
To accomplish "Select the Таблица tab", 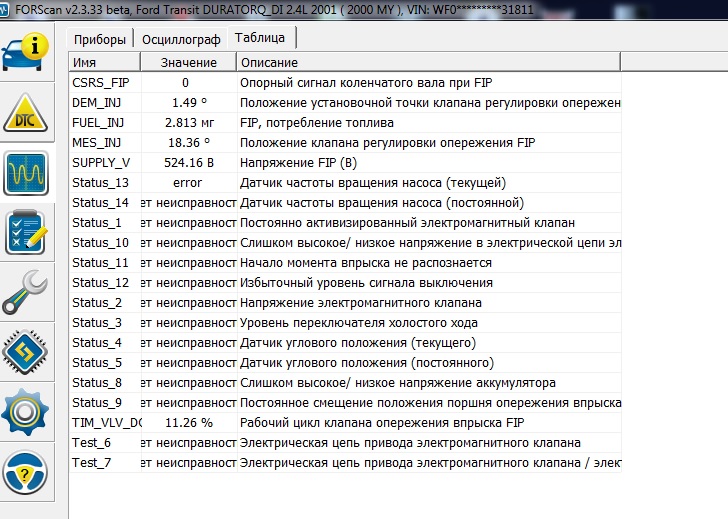I will coord(260,38).
